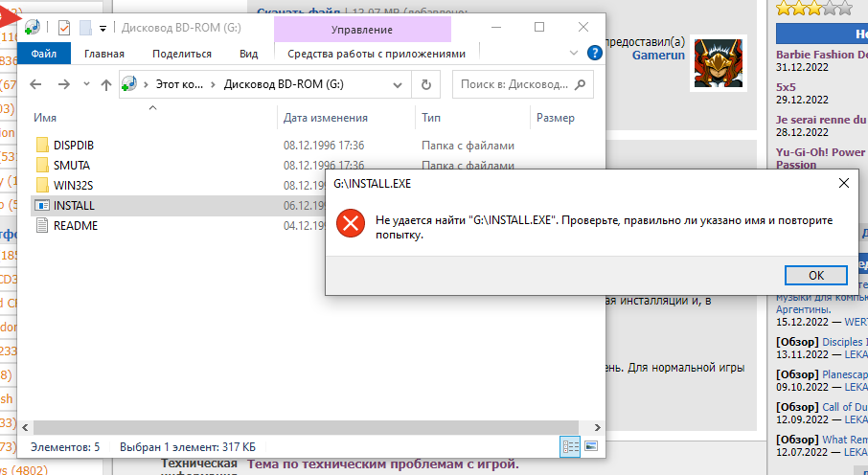The width and height of the screenshot is (868, 475).
Task: Open the Файл menu tab
Action: pos(44,54)
